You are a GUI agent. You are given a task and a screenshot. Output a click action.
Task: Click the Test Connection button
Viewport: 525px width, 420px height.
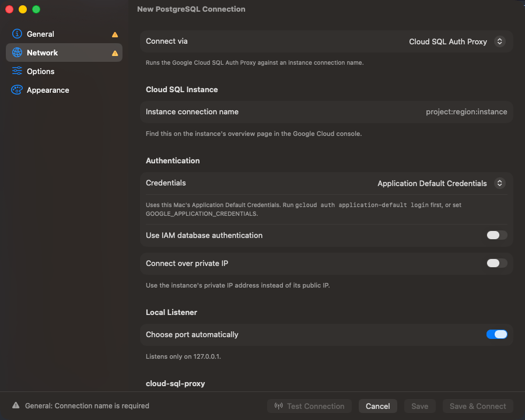(309, 406)
